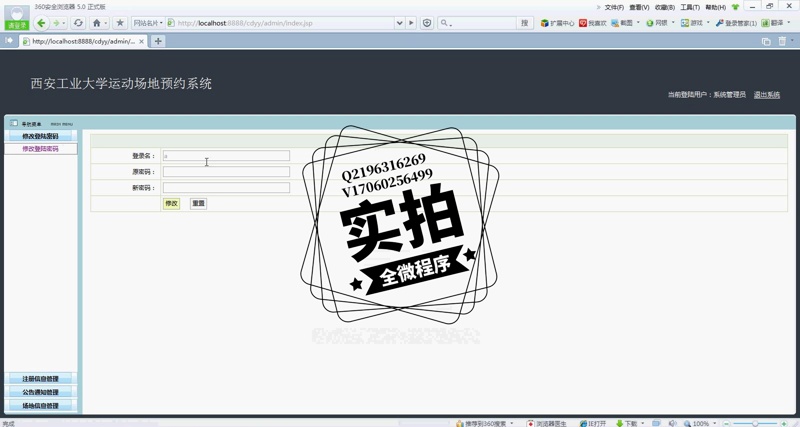Click the browser back arrow button
The image size is (800, 427).
[41, 23]
